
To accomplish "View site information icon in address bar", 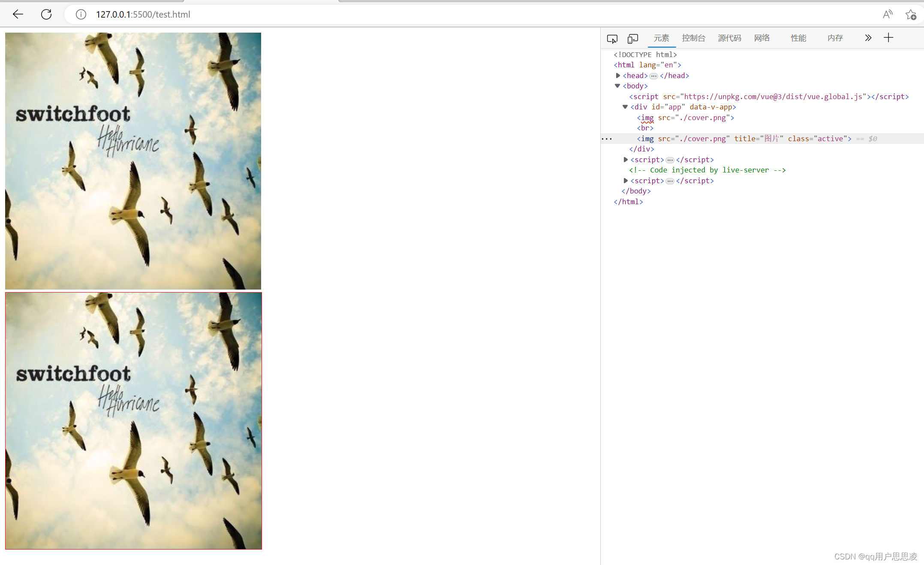I will (81, 15).
